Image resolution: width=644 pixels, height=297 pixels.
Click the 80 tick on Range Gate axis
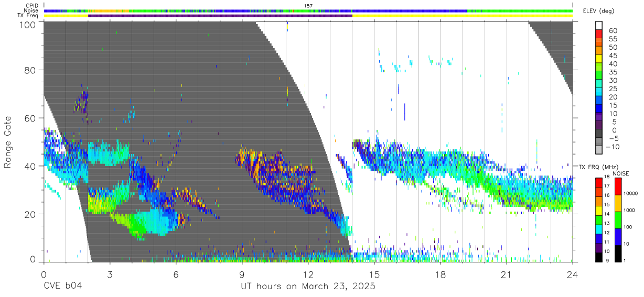30,70
